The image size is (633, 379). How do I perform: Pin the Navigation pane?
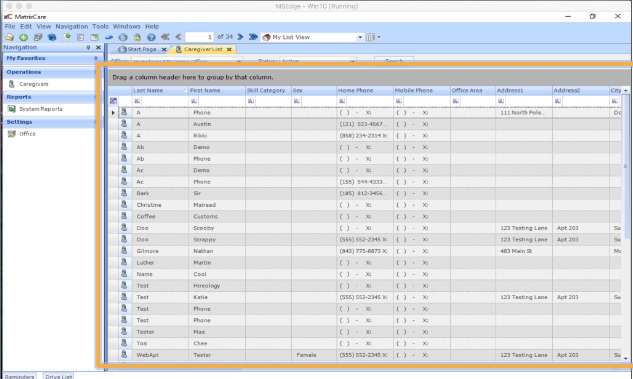pyautogui.click(x=88, y=47)
